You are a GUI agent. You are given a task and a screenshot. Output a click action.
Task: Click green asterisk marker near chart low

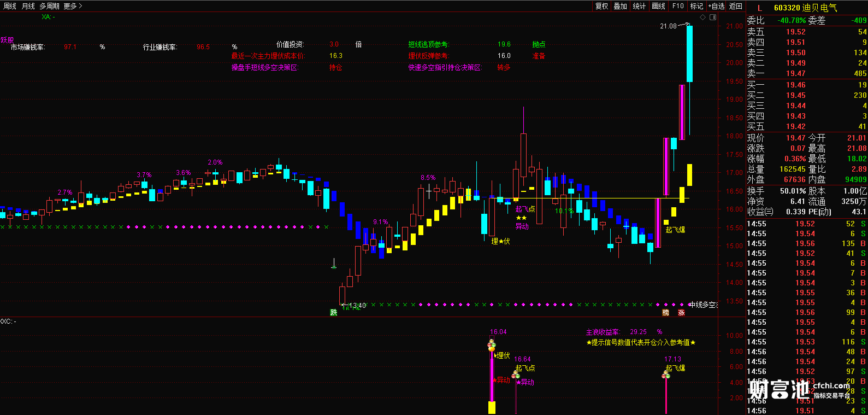(x=334, y=267)
